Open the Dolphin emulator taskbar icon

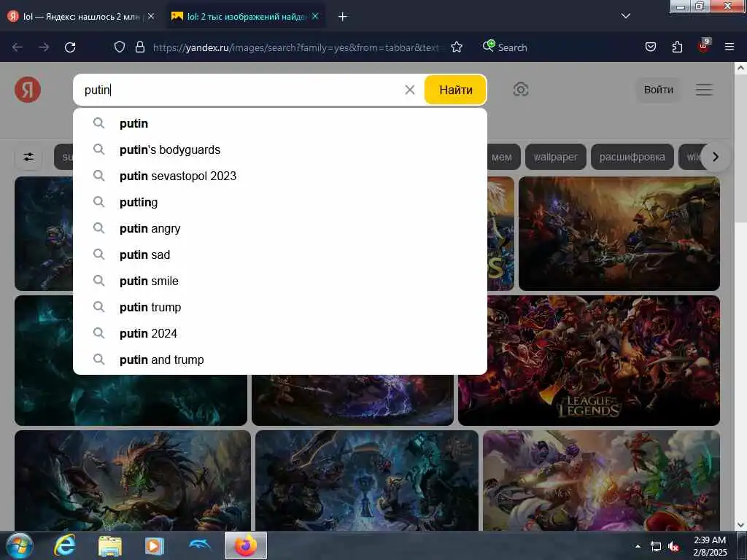pyautogui.click(x=200, y=545)
